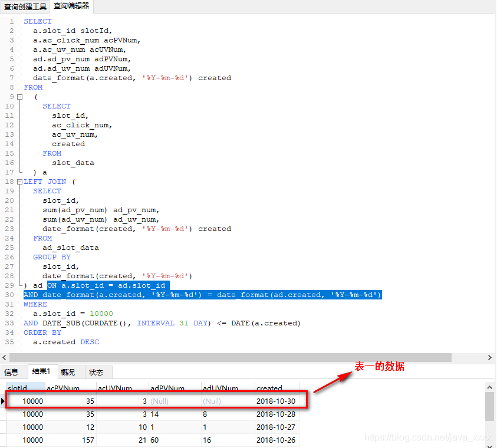Click the created column header in results

point(277,388)
